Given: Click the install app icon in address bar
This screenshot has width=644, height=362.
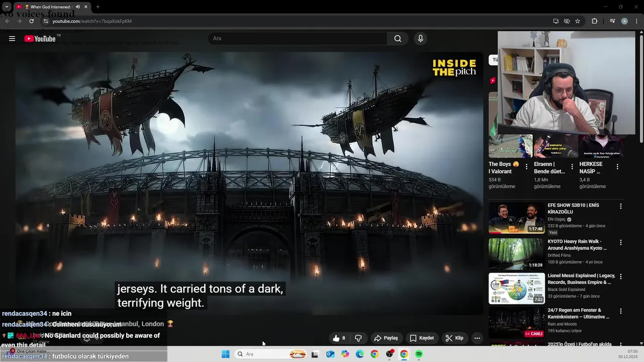Looking at the screenshot, I should click(556, 21).
